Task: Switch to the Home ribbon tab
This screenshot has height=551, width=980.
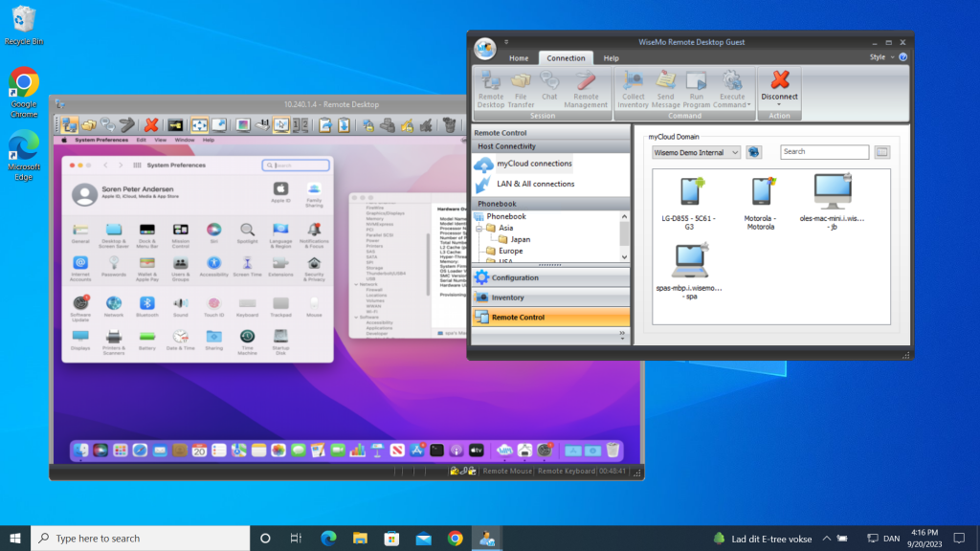Action: pyautogui.click(x=519, y=57)
